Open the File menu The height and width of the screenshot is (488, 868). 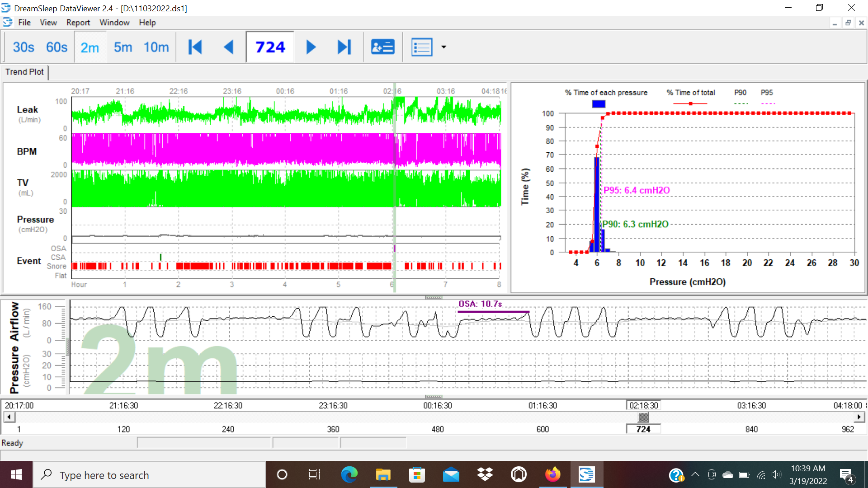(24, 23)
